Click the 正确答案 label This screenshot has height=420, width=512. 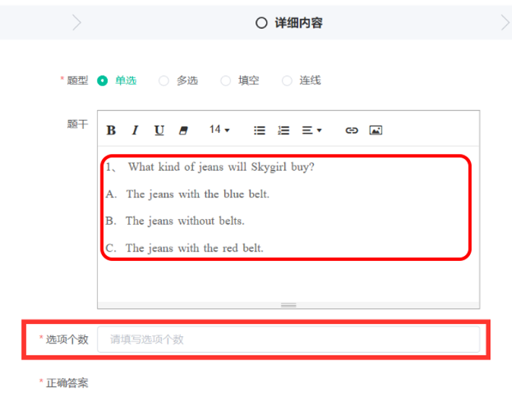(67, 383)
